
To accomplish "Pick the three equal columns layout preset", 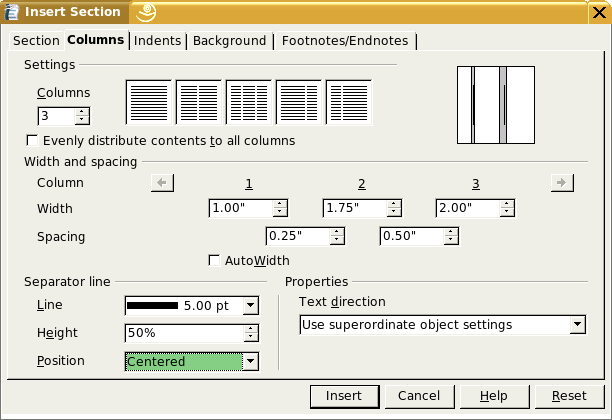I will [x=248, y=102].
